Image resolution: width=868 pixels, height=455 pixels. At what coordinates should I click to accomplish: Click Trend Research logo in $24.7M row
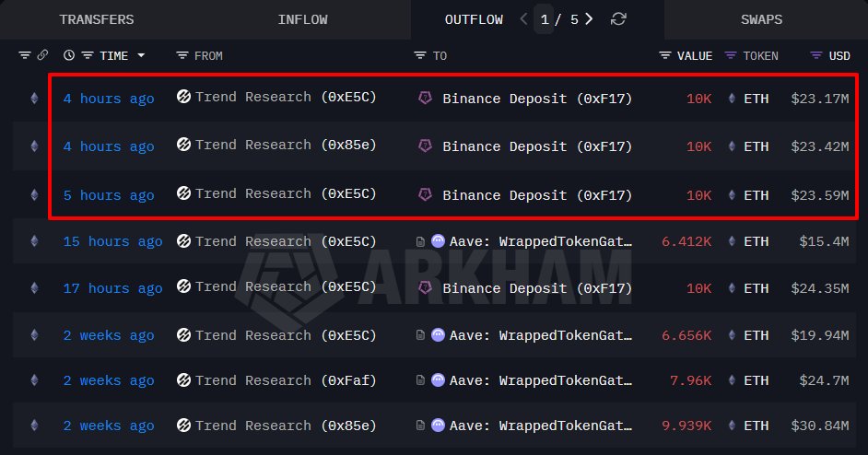[x=183, y=380]
